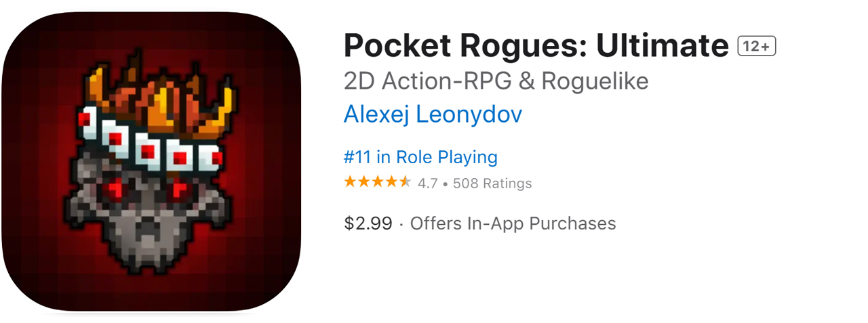
Task: Click the 4.7 rating score
Action: pos(427,183)
